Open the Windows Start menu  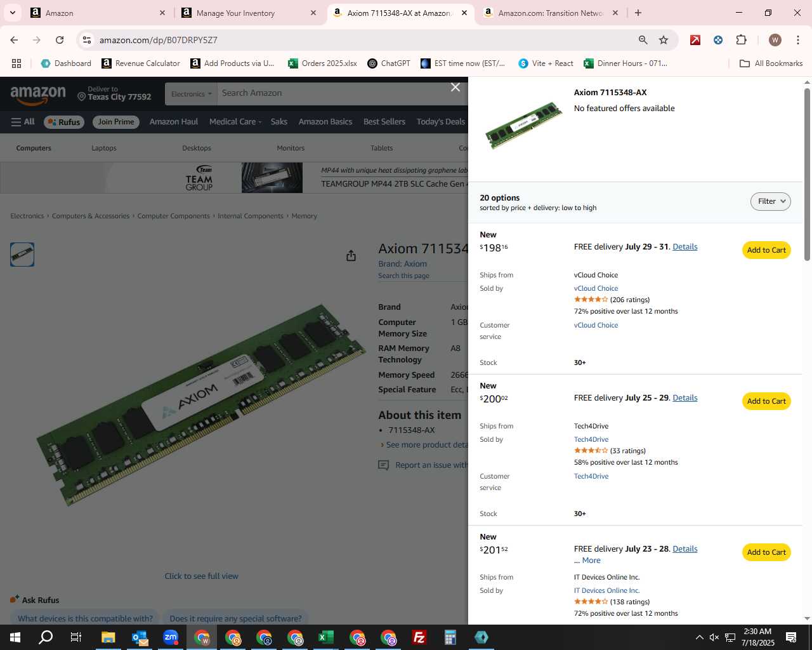coord(15,637)
